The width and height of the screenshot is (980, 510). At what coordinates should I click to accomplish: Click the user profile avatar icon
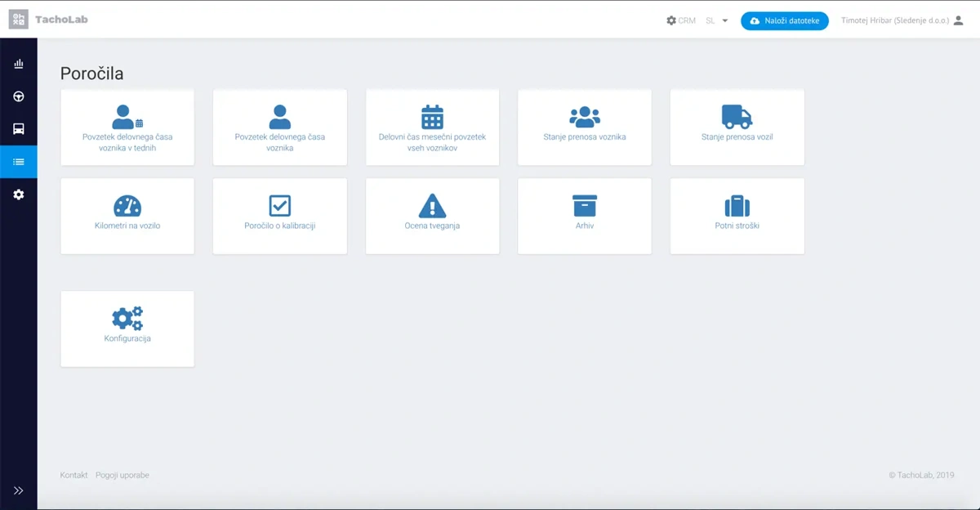click(x=959, y=20)
